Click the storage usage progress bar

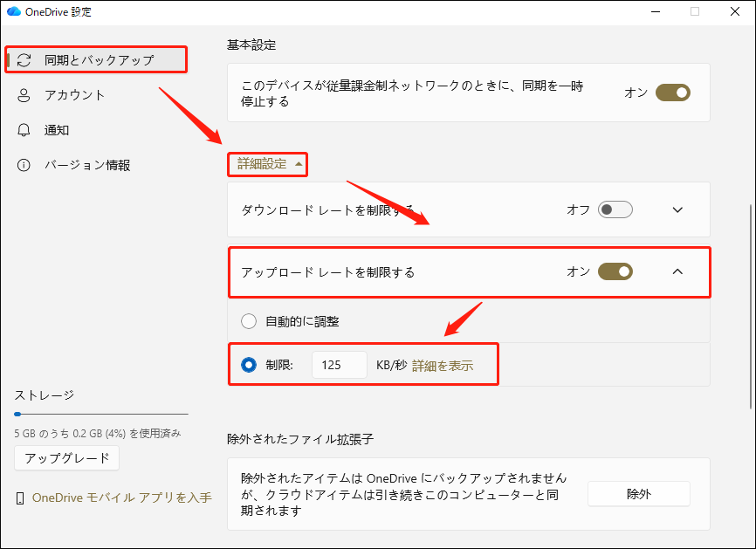point(100,413)
